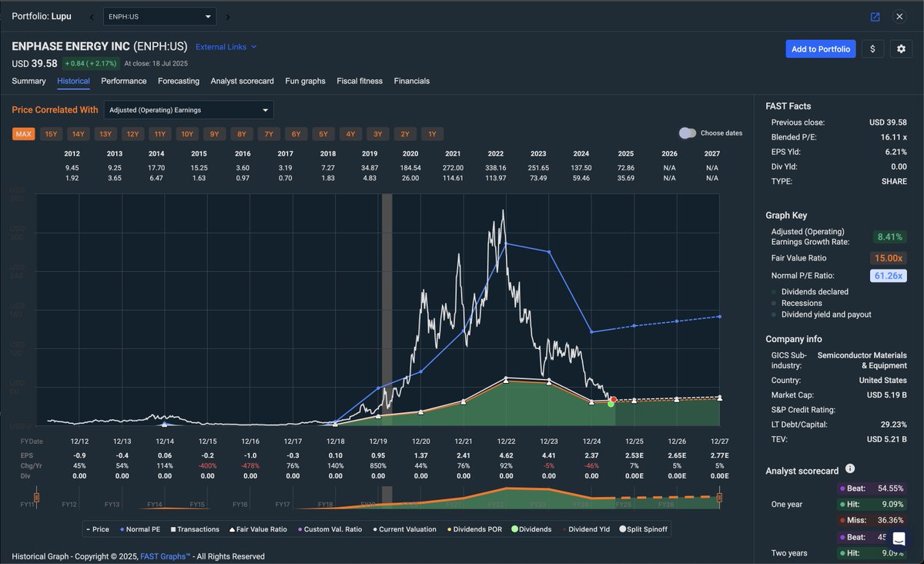Image resolution: width=924 pixels, height=564 pixels.
Task: Switch to Forecasting tab
Action: coord(179,81)
